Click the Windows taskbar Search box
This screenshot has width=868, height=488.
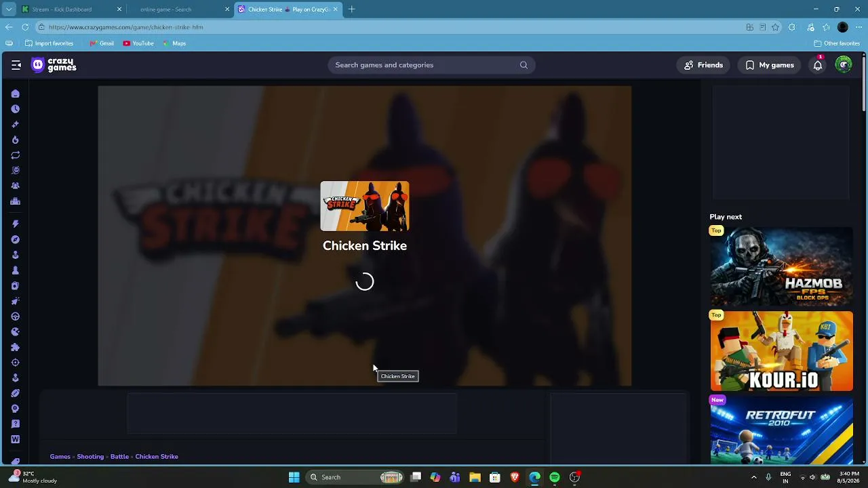click(x=355, y=477)
